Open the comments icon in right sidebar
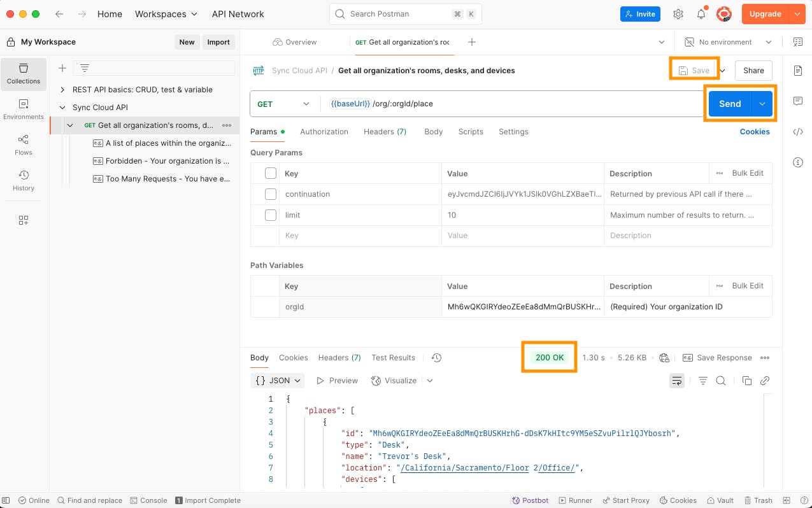The height and width of the screenshot is (508, 812). click(x=798, y=101)
